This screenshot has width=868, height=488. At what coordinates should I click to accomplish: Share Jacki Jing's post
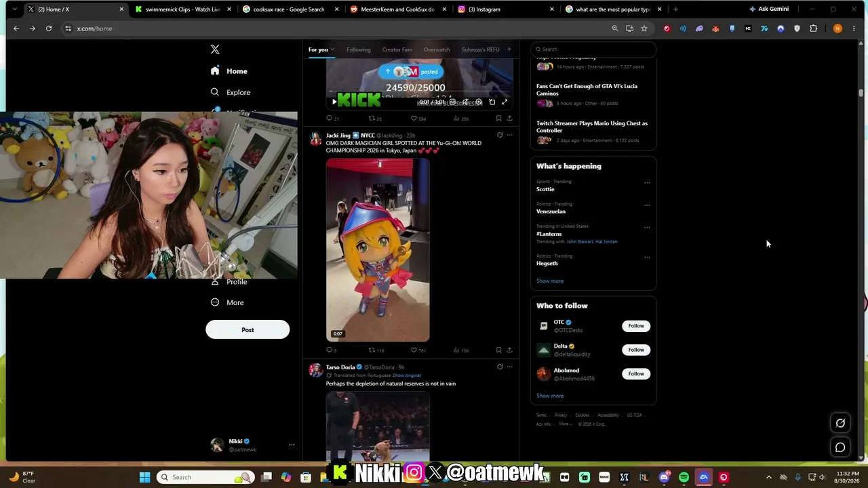coord(509,350)
